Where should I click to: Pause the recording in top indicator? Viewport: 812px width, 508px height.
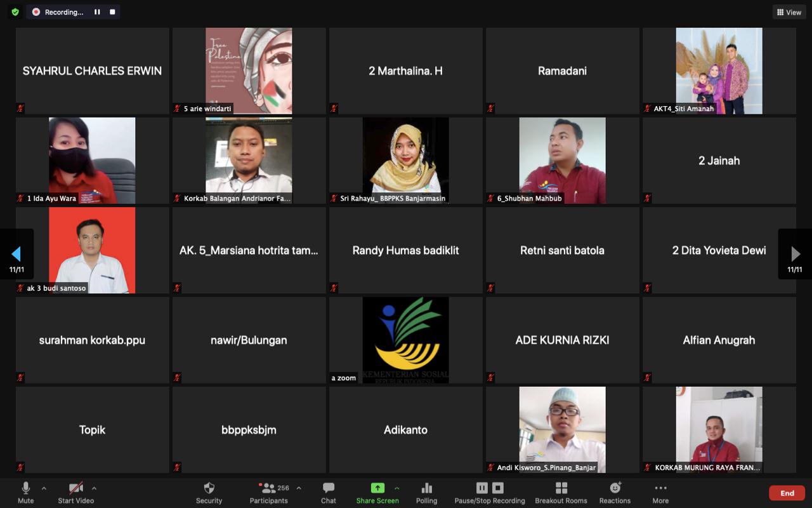pos(97,12)
